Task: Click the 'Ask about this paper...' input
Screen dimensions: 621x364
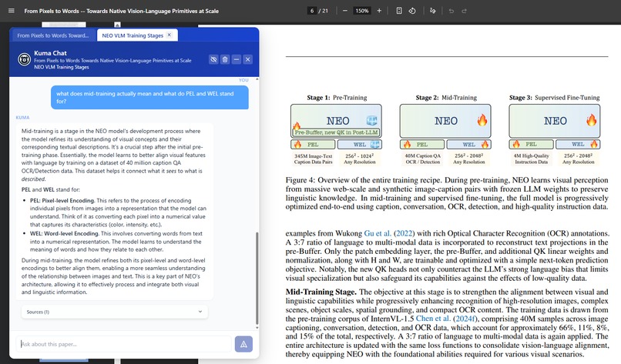Action: 123,344
